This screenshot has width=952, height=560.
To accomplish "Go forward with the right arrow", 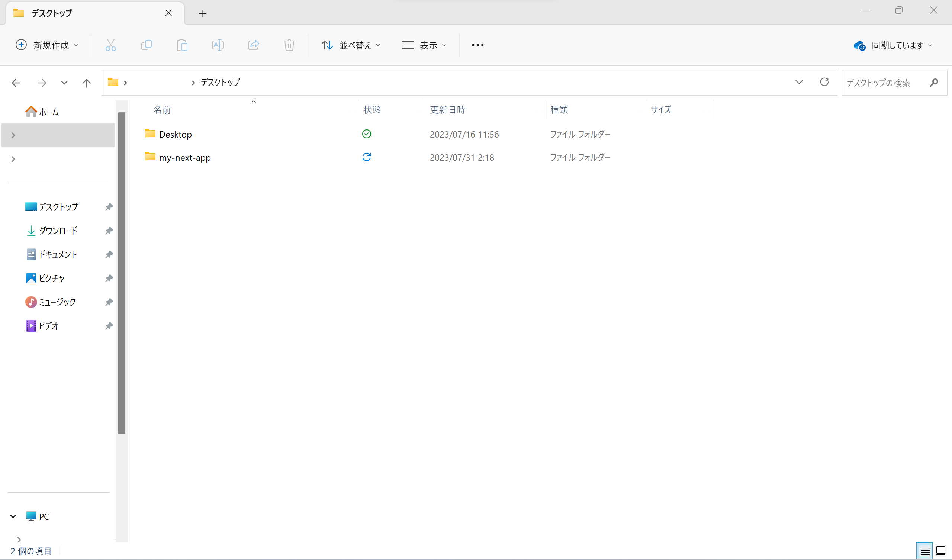I will (42, 83).
